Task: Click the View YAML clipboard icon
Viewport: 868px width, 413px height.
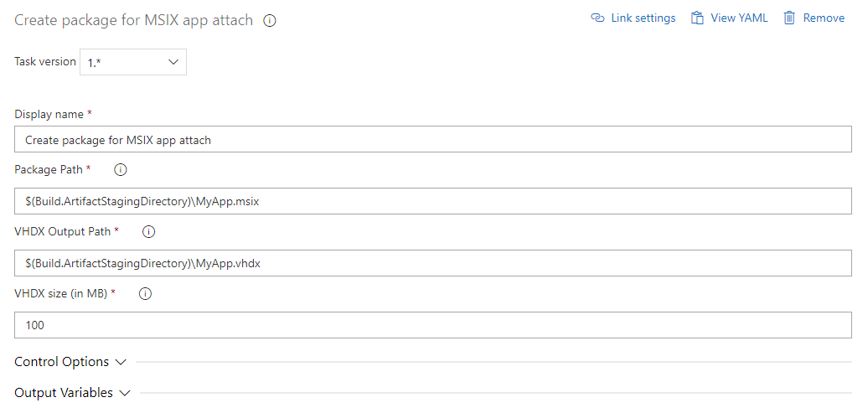Action: [x=697, y=18]
